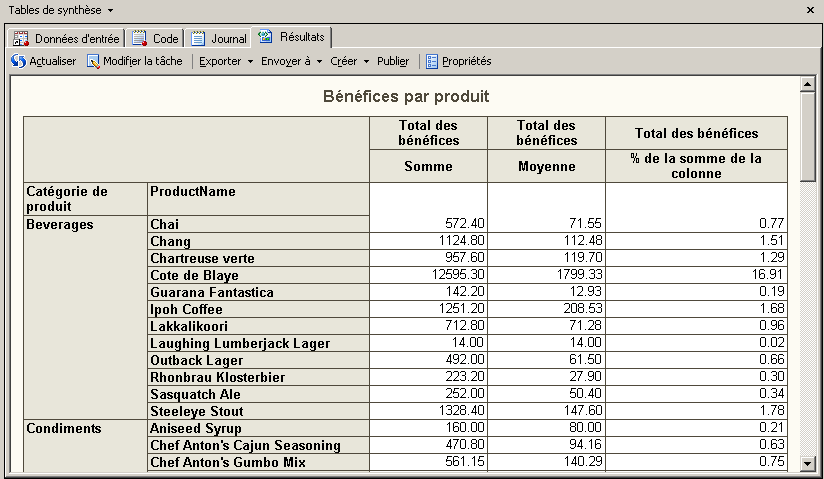Click the Actualiser refresh icon
The width and height of the screenshot is (824, 479).
[18, 61]
